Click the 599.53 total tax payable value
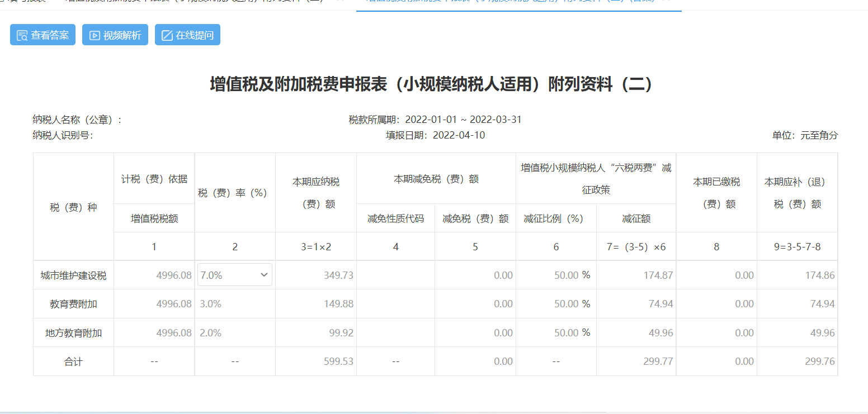This screenshot has width=868, height=414. tap(338, 361)
